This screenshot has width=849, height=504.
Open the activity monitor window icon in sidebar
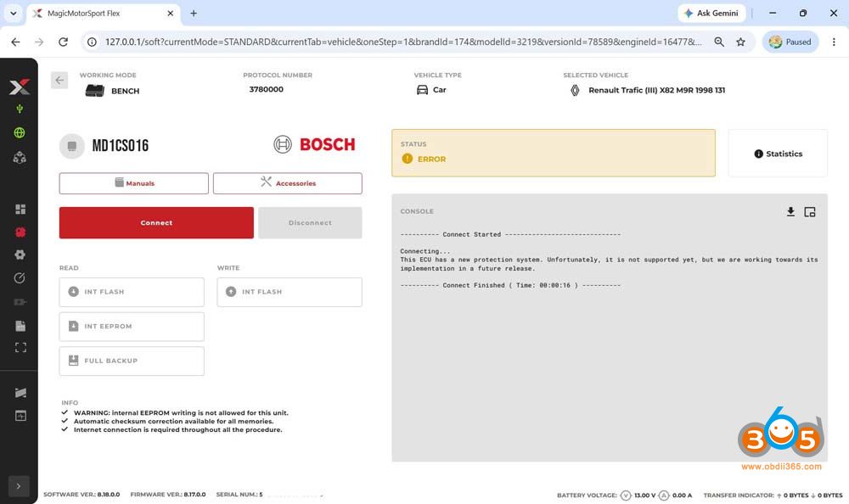20,416
